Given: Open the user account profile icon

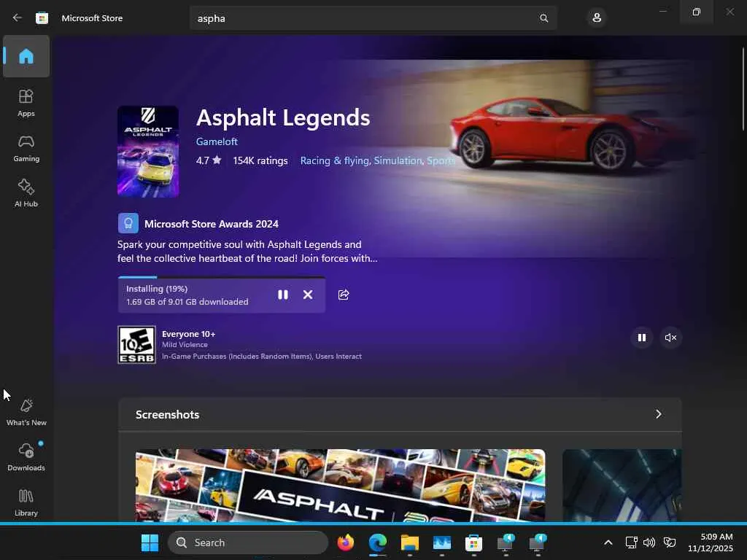Looking at the screenshot, I should tap(597, 18).
